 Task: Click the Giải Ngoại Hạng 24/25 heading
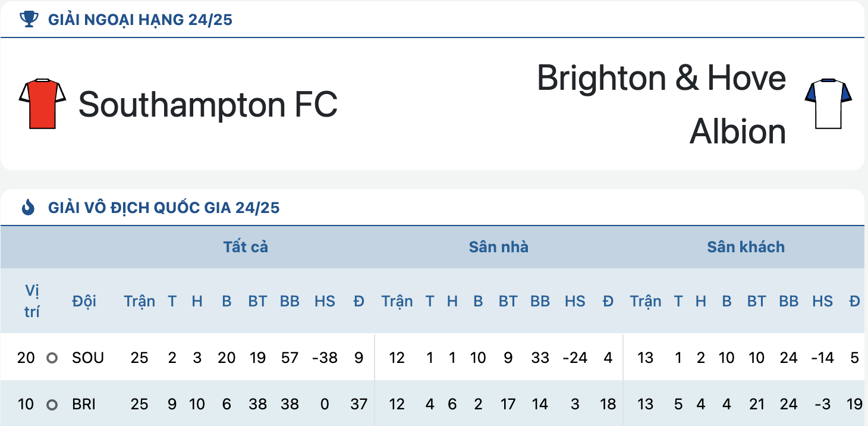click(x=140, y=20)
